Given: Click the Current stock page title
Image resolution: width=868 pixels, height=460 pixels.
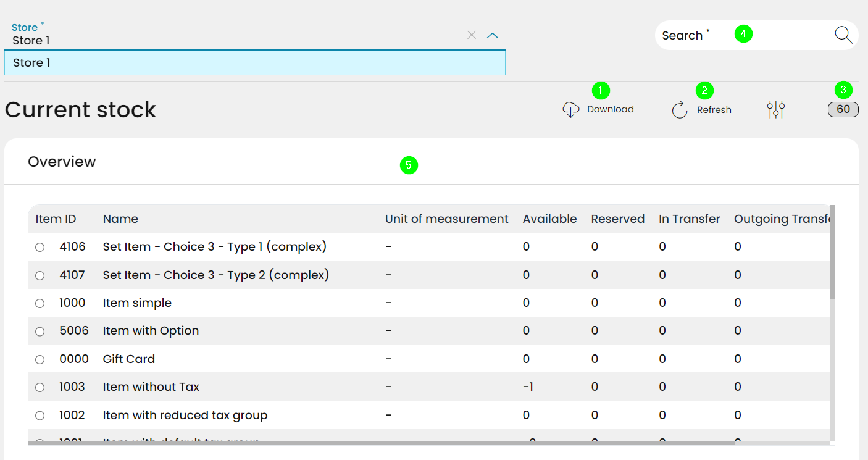Looking at the screenshot, I should click(80, 110).
